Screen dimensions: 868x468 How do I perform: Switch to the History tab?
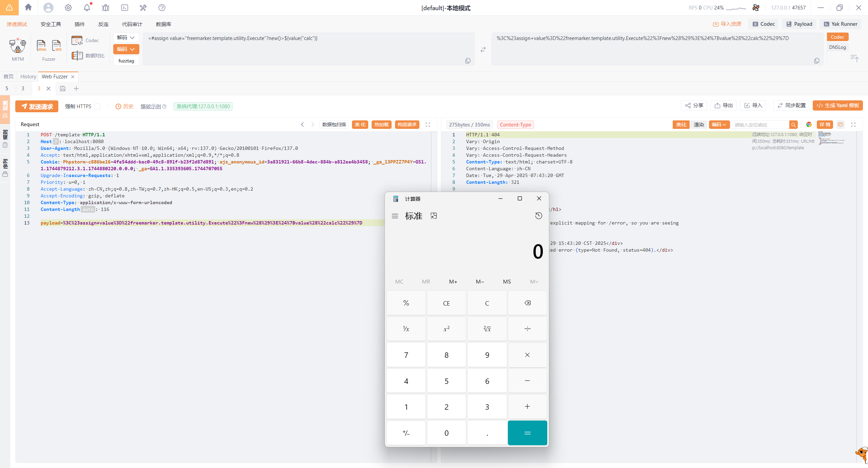coord(28,77)
